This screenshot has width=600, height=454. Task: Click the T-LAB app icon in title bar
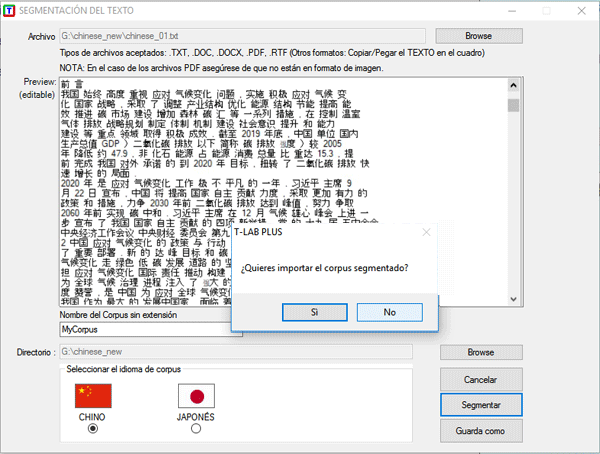pyautogui.click(x=10, y=8)
